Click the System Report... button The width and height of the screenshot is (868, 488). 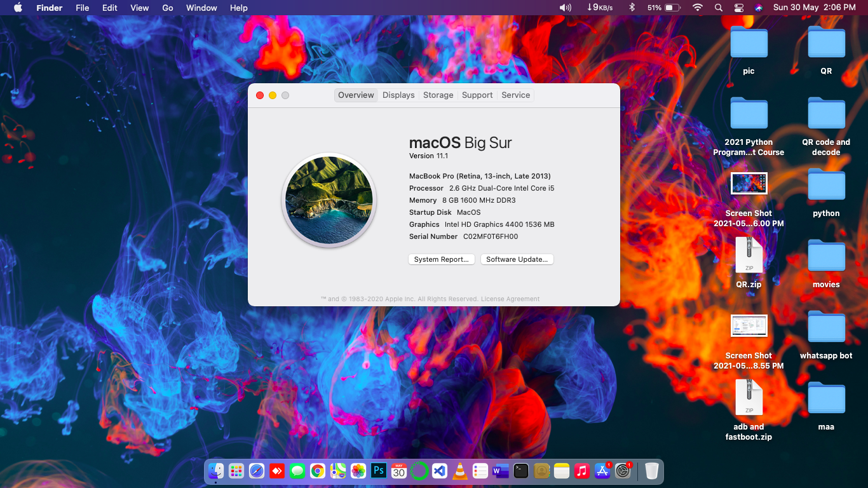pyautogui.click(x=442, y=259)
